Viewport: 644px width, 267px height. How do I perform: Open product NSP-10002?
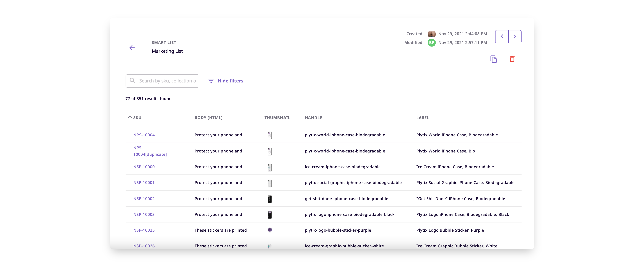(144, 198)
